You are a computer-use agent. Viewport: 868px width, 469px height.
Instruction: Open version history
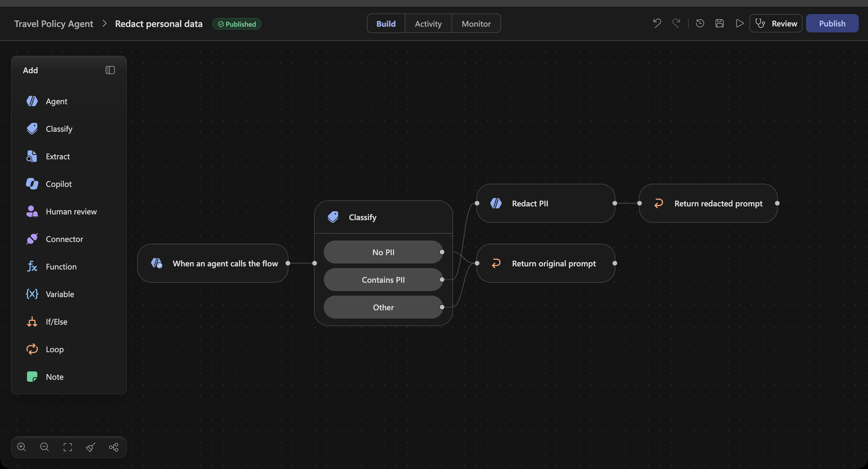point(700,23)
